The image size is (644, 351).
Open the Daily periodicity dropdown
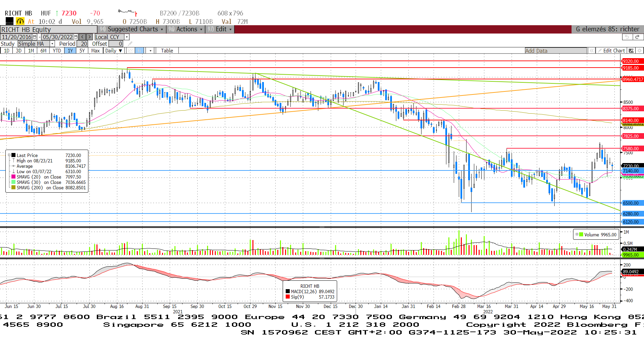(113, 51)
